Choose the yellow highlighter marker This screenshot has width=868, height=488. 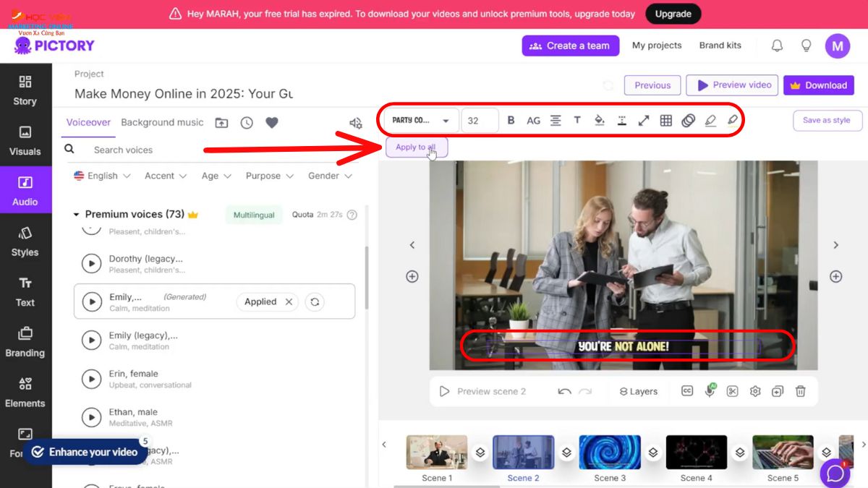[732, 121]
